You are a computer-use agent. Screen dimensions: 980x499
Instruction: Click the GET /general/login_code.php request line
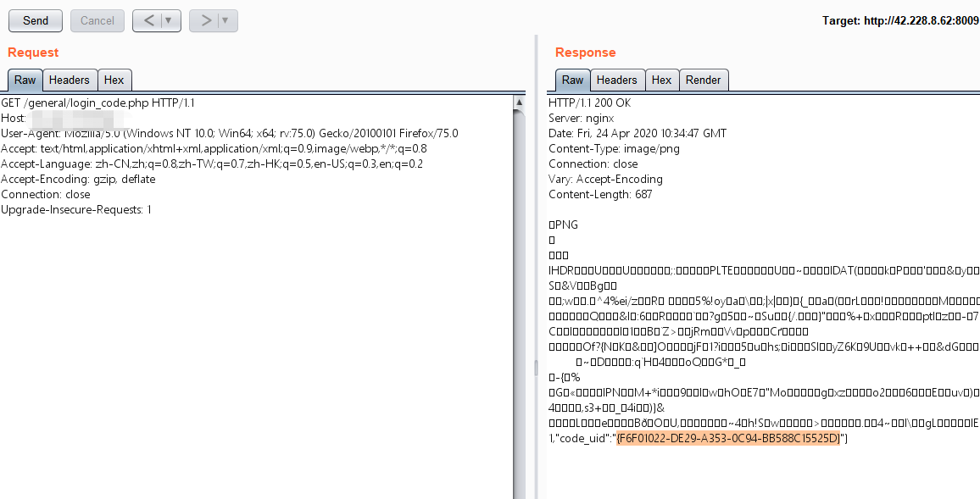coord(97,103)
